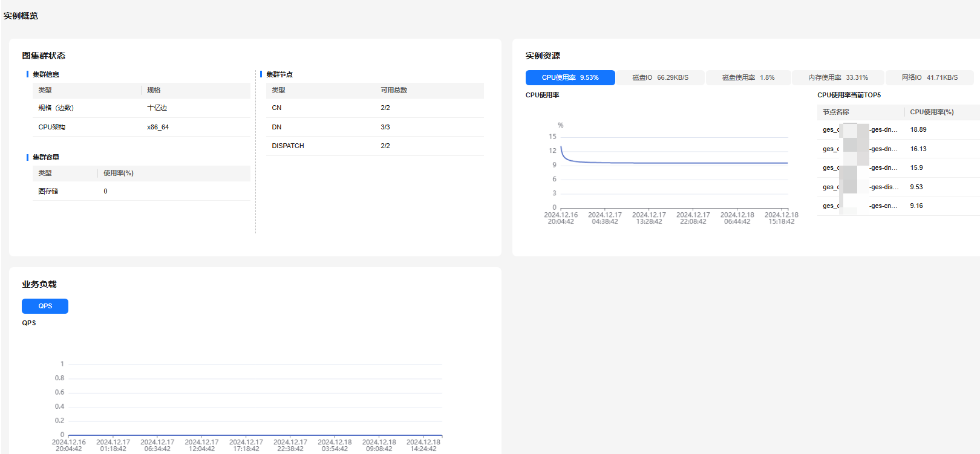Click the node name ending in -ges-dis…
980x454 pixels.
(x=860, y=187)
